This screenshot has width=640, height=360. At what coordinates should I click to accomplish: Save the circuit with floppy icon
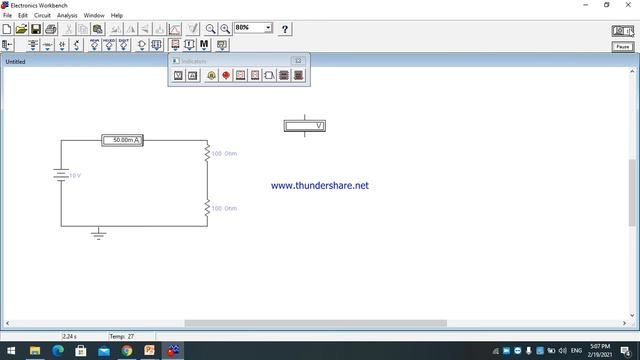[x=36, y=29]
